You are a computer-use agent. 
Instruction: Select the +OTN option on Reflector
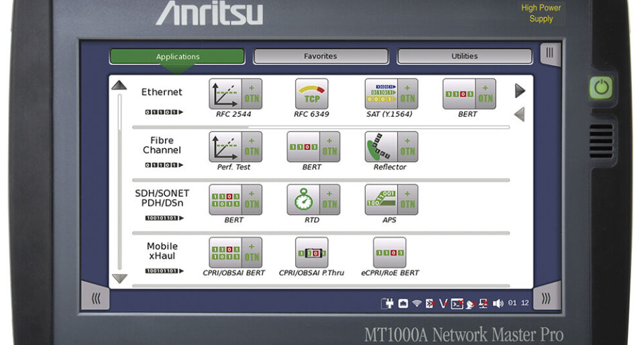pos(408,146)
